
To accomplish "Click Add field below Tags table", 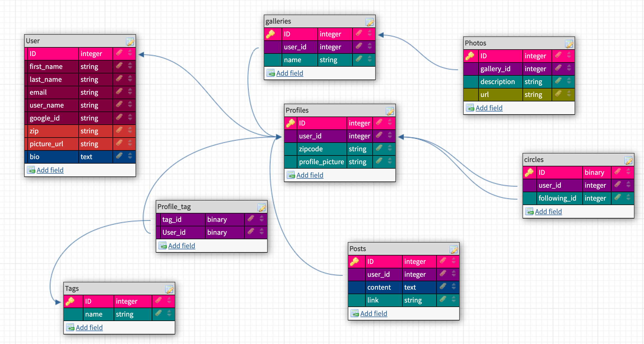I will pos(89,327).
